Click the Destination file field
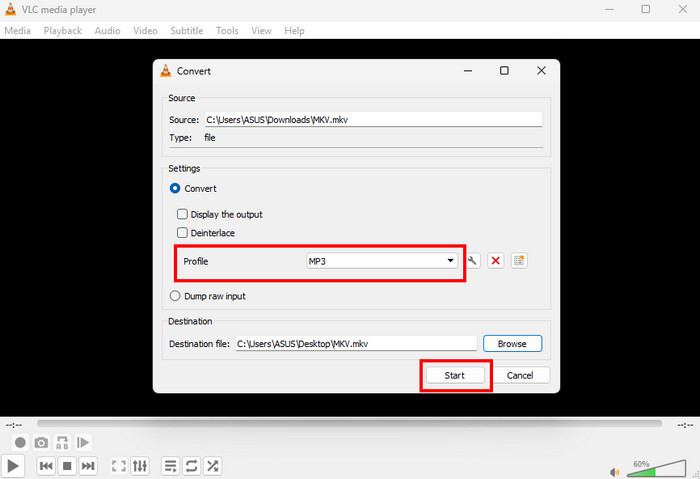 pos(356,344)
